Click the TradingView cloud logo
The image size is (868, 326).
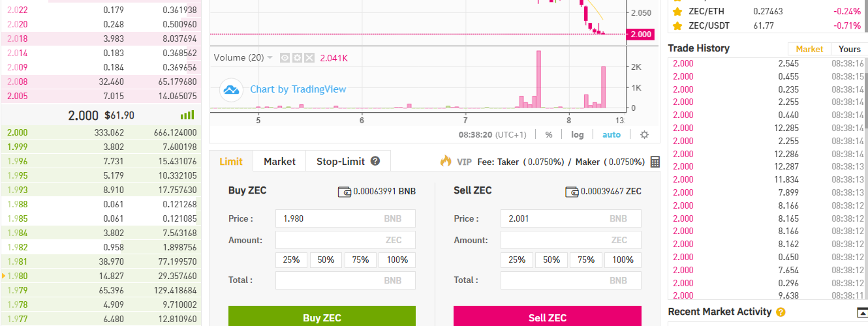click(231, 90)
